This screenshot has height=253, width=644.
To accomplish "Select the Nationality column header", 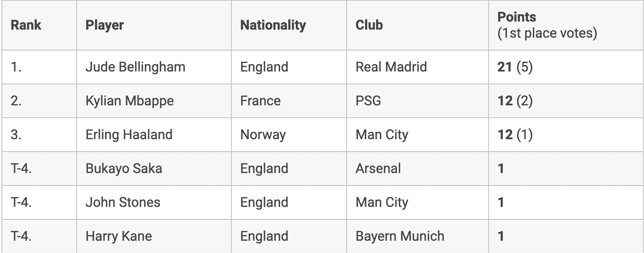I will [x=273, y=25].
